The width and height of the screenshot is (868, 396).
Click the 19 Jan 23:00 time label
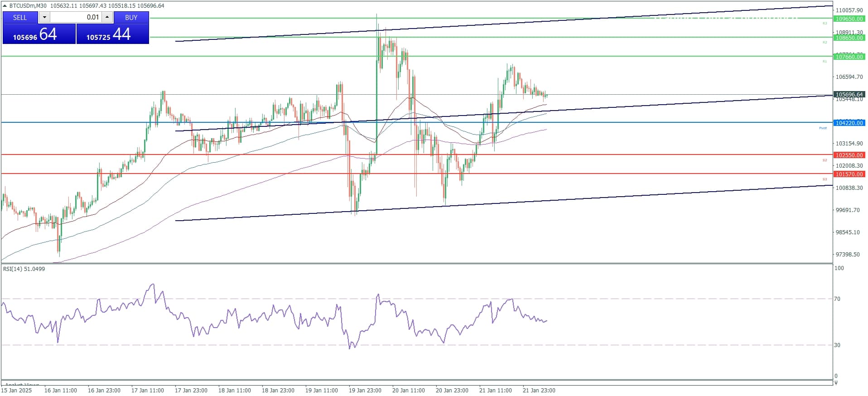pos(365,391)
